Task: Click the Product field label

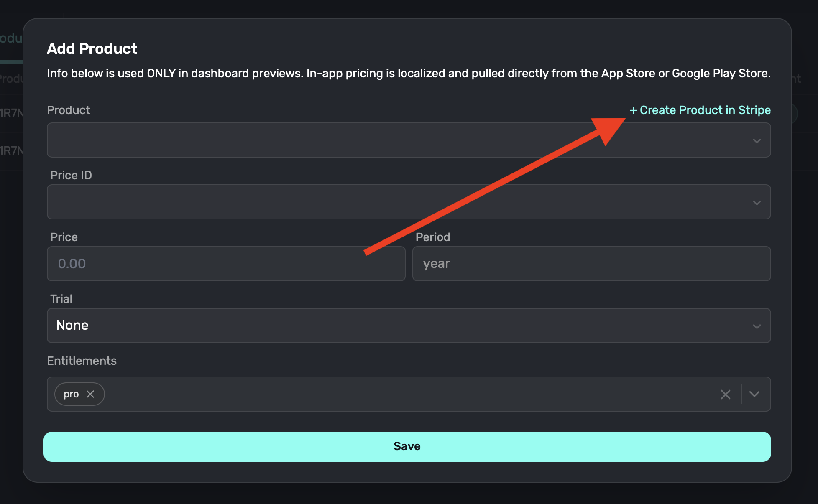Action: (x=69, y=110)
